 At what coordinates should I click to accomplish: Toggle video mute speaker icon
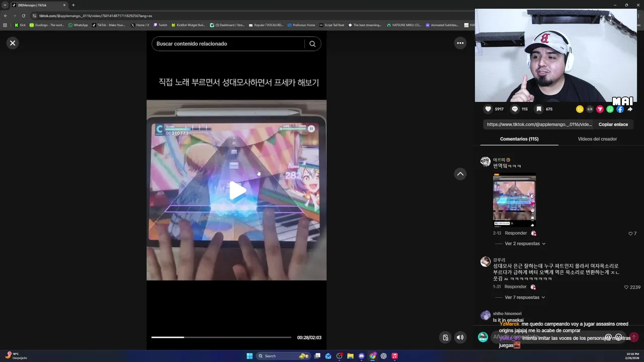click(460, 337)
